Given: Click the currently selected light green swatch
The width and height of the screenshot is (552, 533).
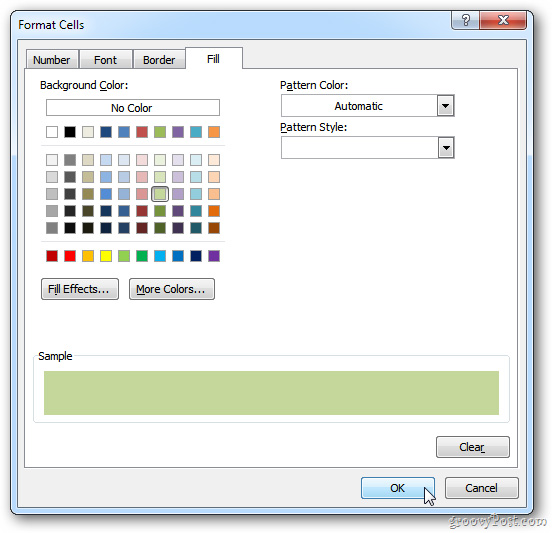Looking at the screenshot, I should click(x=160, y=194).
